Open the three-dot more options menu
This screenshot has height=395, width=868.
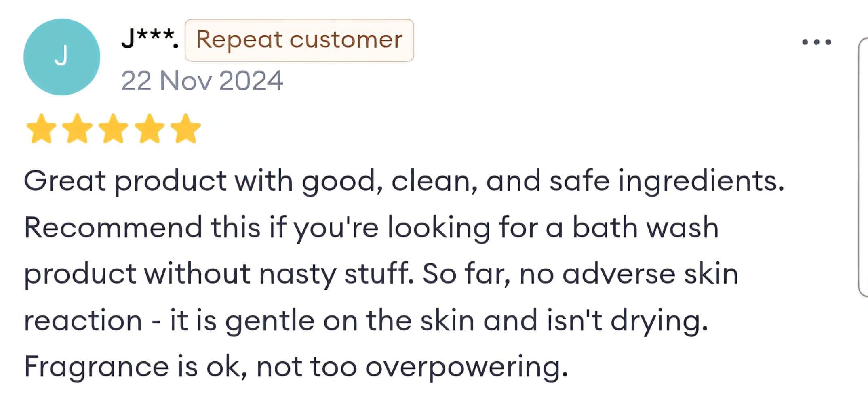pos(816,42)
